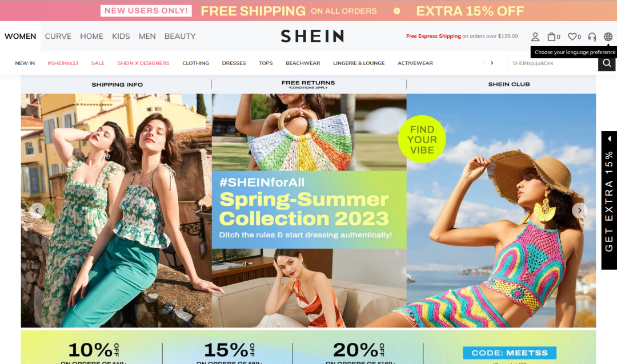Open the user account icon
617x364 pixels.
click(x=535, y=37)
